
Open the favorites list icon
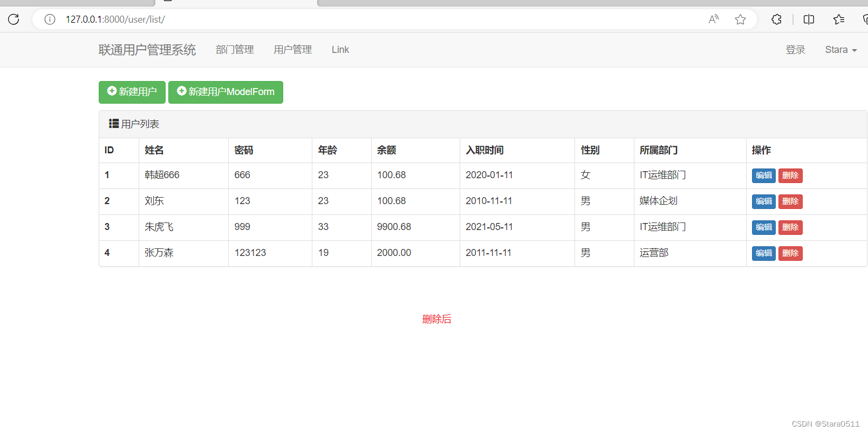(x=839, y=19)
